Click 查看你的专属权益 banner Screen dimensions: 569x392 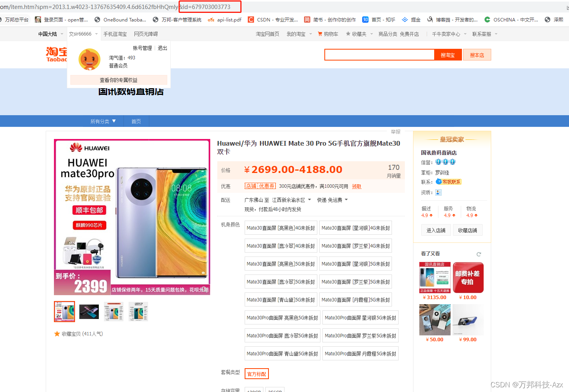119,80
